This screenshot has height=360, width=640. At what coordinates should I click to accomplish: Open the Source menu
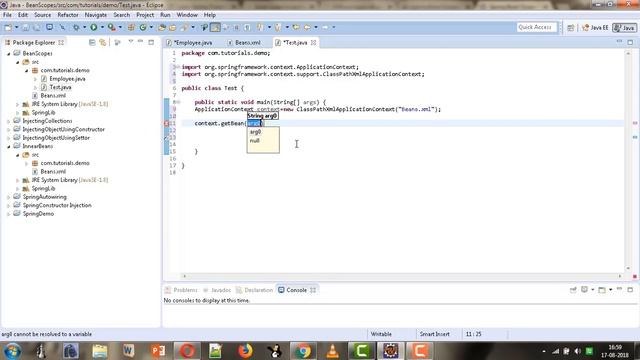click(42, 15)
